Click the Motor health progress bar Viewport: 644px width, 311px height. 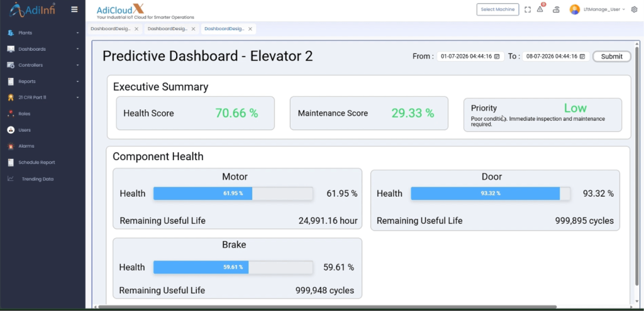[x=233, y=194]
